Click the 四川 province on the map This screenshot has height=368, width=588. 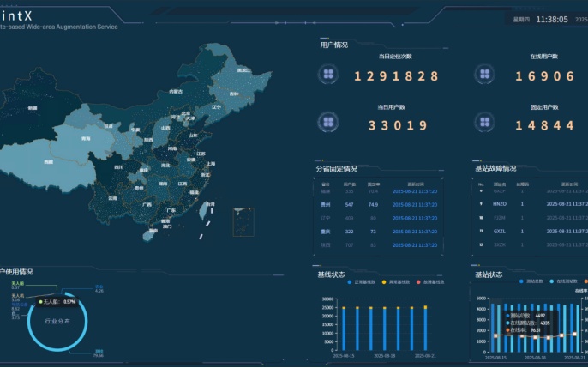(119, 166)
